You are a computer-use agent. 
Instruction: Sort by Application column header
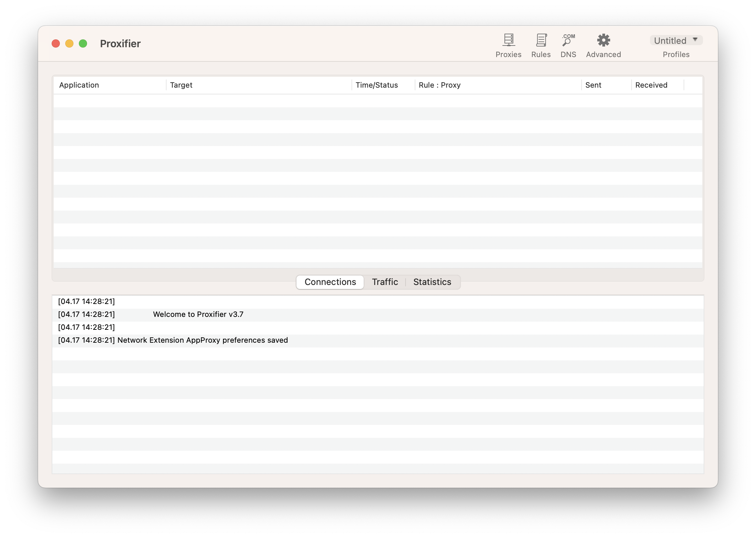[79, 85]
